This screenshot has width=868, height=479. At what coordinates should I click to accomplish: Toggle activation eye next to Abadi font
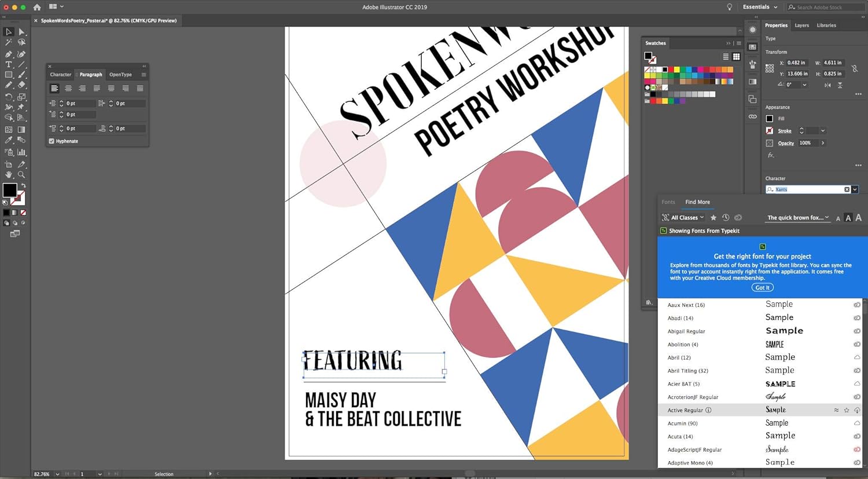pyautogui.click(x=857, y=318)
